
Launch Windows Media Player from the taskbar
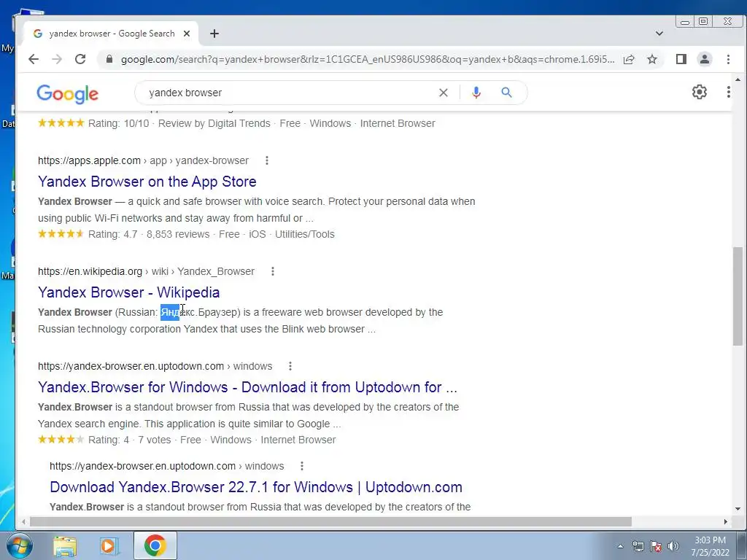[109, 545]
